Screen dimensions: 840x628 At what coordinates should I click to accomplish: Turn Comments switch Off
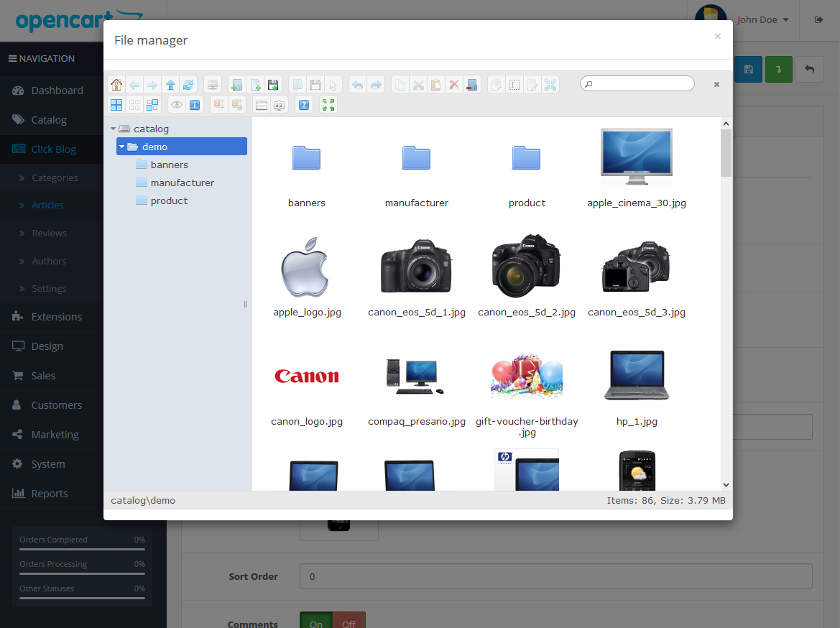click(349, 622)
